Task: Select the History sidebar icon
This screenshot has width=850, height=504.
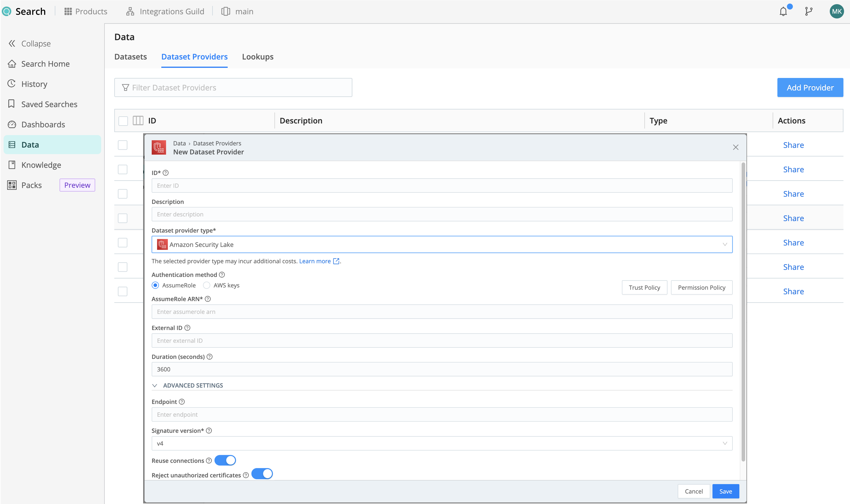Action: [x=12, y=84]
